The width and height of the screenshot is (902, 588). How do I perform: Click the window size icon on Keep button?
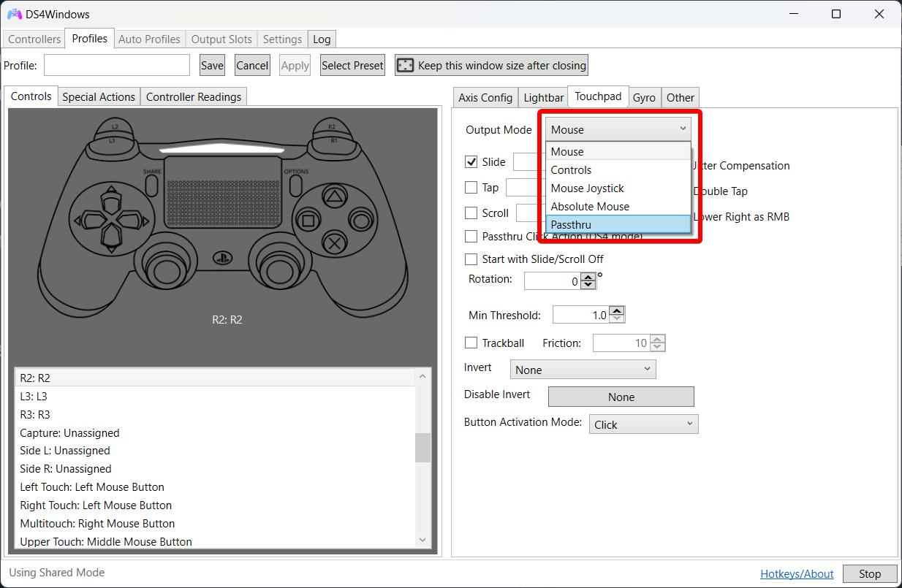pyautogui.click(x=405, y=65)
